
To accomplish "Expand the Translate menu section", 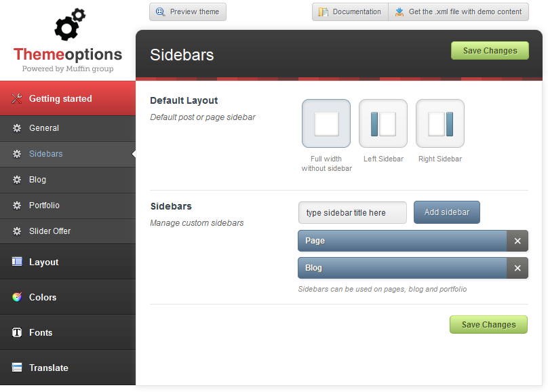I will (x=68, y=368).
